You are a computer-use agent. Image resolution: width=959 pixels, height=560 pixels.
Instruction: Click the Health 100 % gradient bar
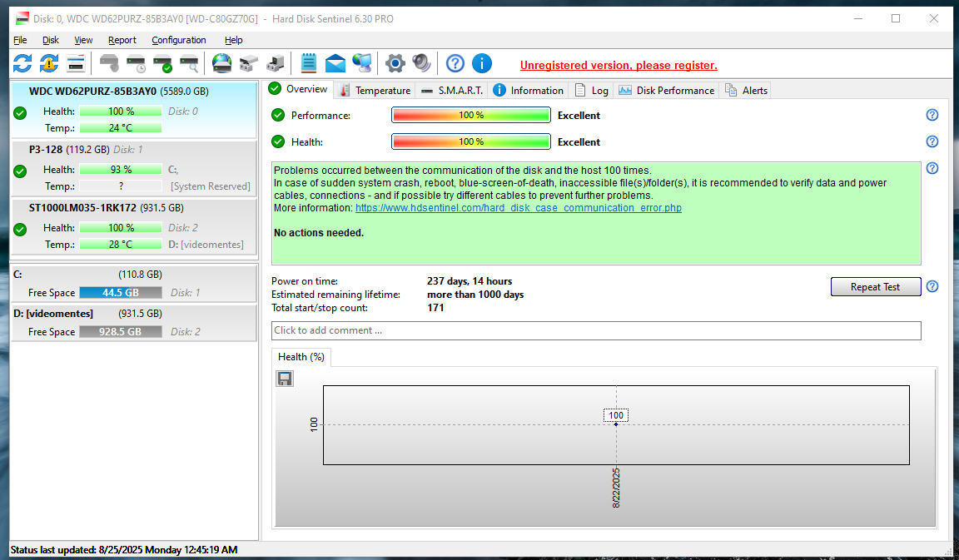pyautogui.click(x=471, y=141)
